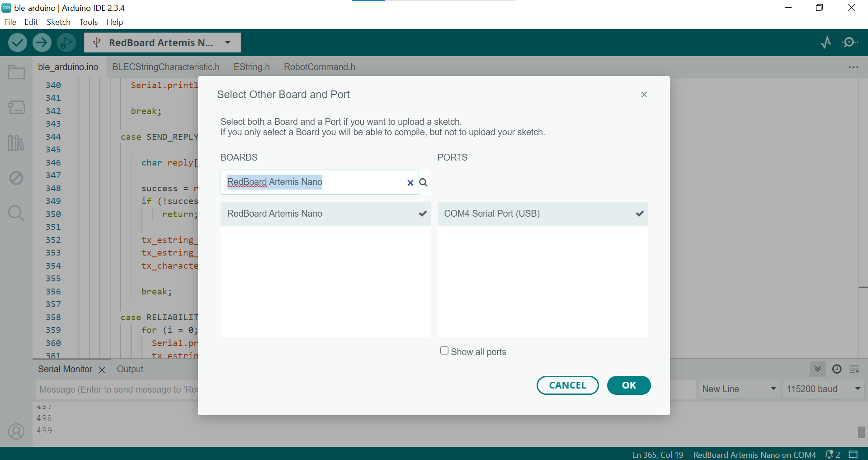Close the Serial Monitor tab
This screenshot has height=460, width=868.
pos(102,370)
